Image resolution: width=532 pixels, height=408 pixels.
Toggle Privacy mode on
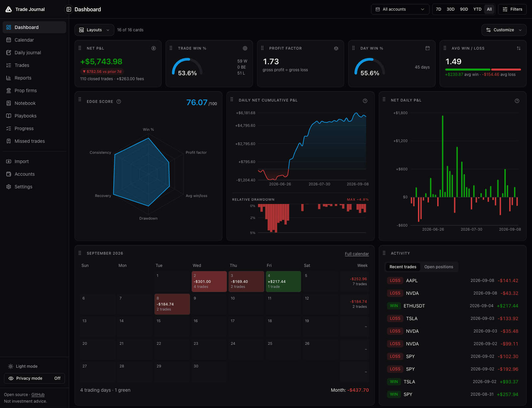(x=34, y=378)
